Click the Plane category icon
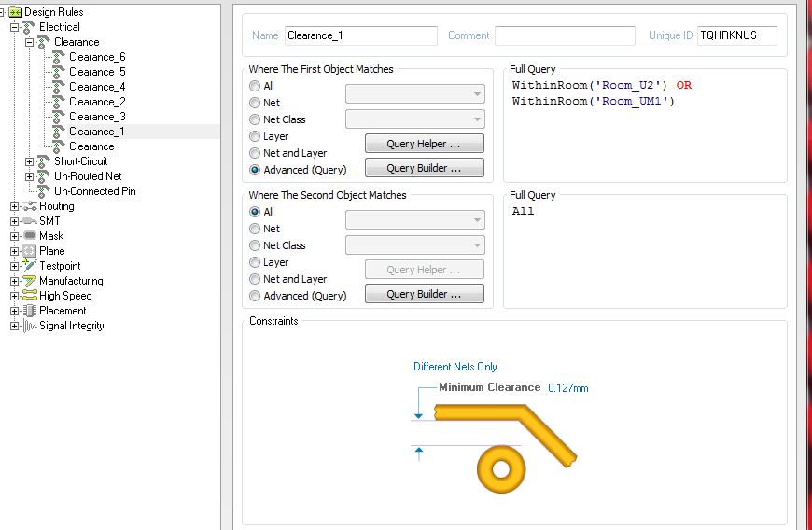 click(x=29, y=251)
